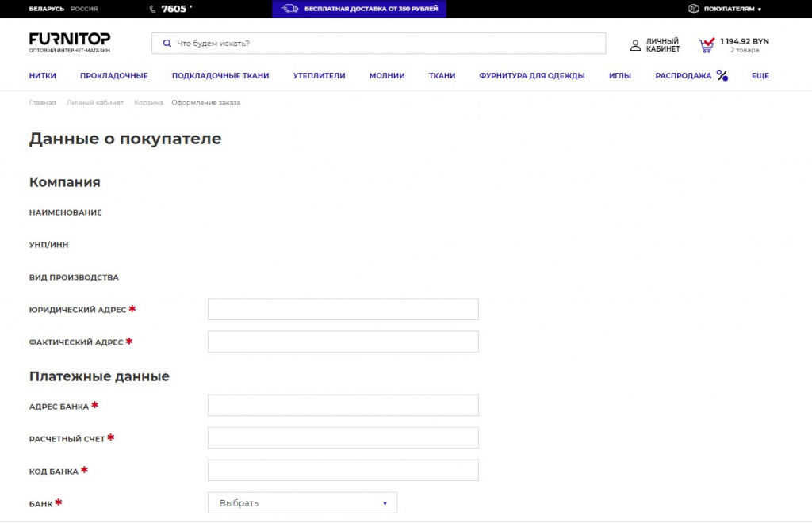Image resolution: width=812 pixels, height=523 pixels.
Task: Click the box icon beside Покупателям
Action: click(x=693, y=9)
